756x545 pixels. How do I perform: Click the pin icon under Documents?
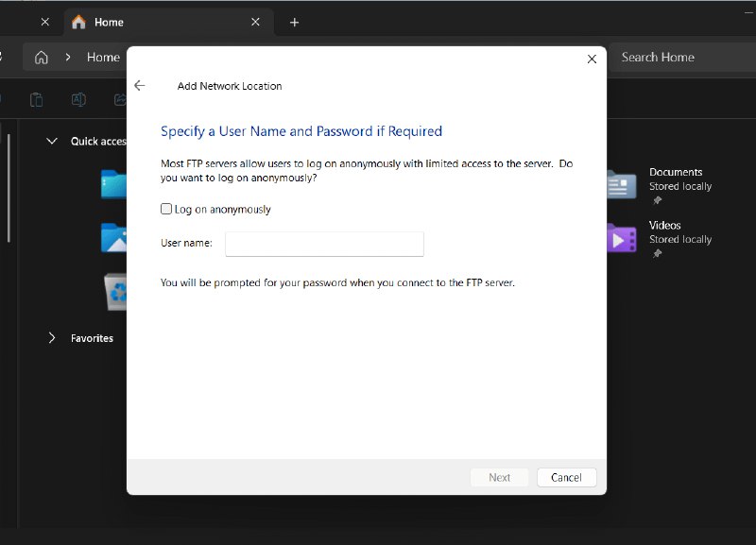pos(657,200)
